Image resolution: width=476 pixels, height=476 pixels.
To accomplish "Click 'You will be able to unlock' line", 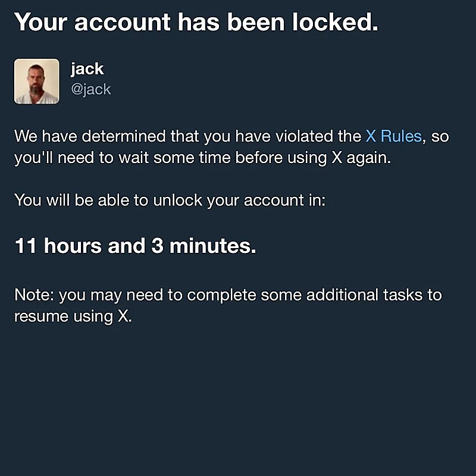I will coord(170,201).
